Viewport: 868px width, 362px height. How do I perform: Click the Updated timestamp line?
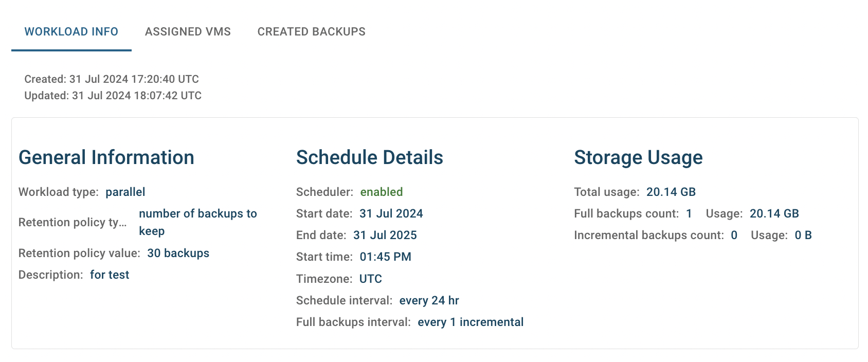(113, 96)
